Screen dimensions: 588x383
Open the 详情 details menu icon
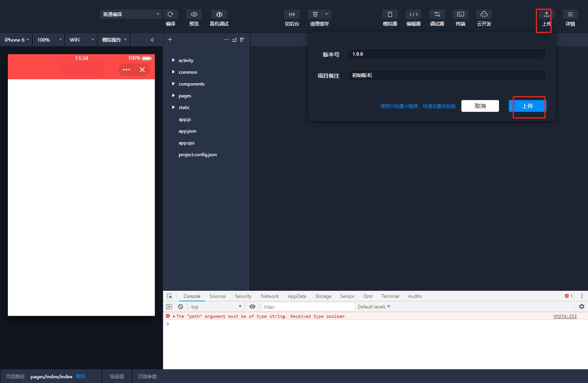click(570, 15)
